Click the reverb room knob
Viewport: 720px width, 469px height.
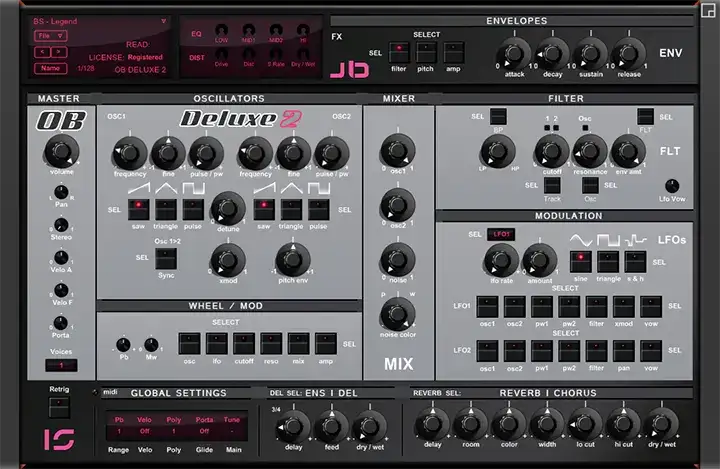point(470,424)
